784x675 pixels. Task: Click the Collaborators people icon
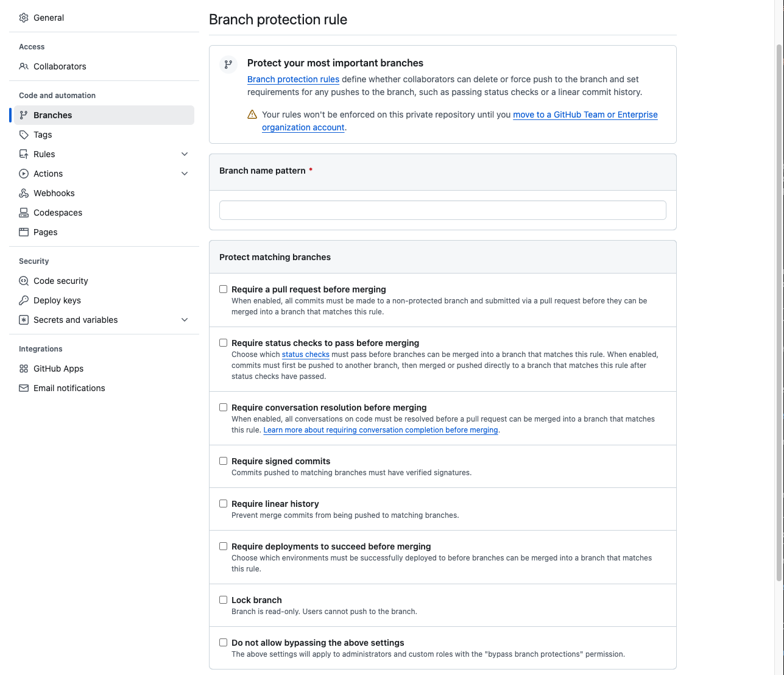[x=23, y=66]
